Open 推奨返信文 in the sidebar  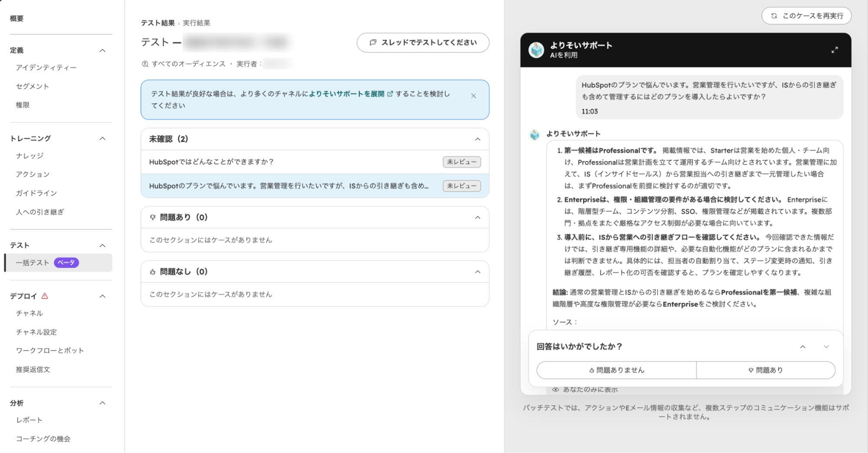[33, 370]
